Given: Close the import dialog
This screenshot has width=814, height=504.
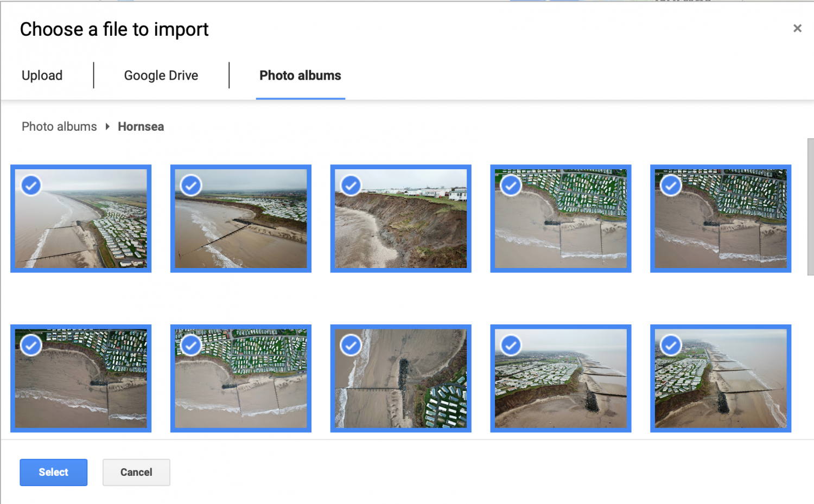Looking at the screenshot, I should pyautogui.click(x=797, y=28).
